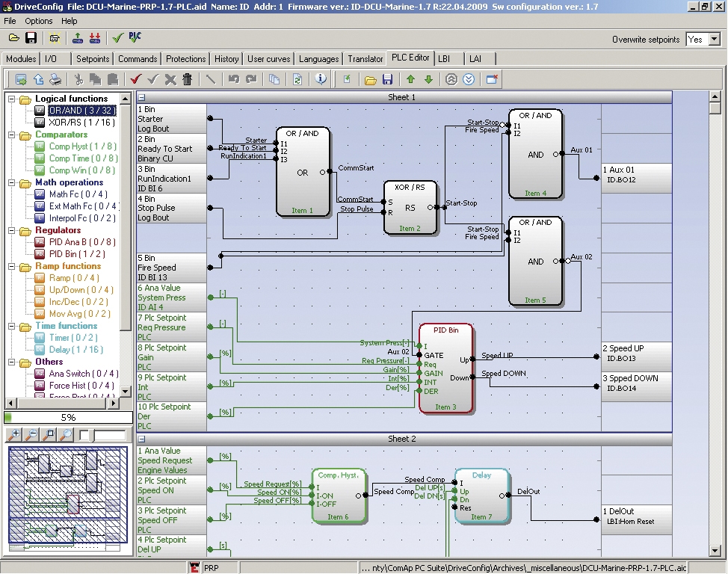Open the Options menu

point(38,21)
